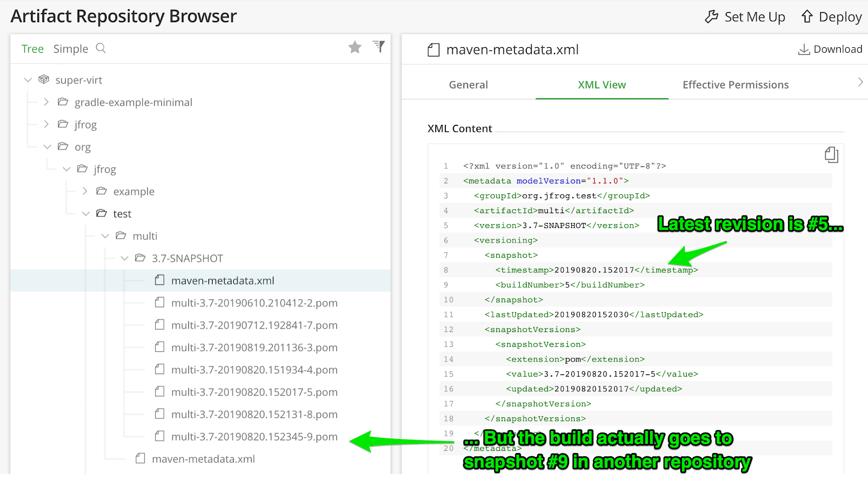Collapse the super-virt repository node
The image size is (868, 477).
pos(28,80)
